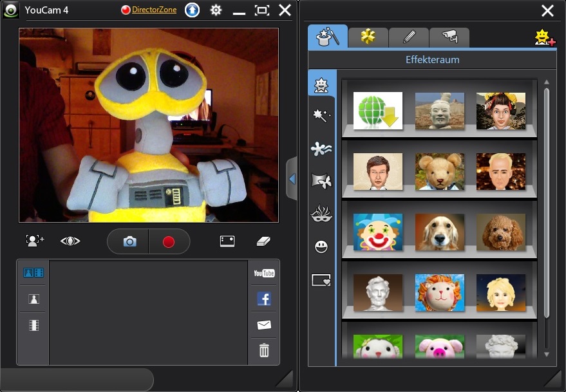Viewport: 566px width, 392px height.
Task: Select the distortion butterfly category
Action: pos(321,180)
